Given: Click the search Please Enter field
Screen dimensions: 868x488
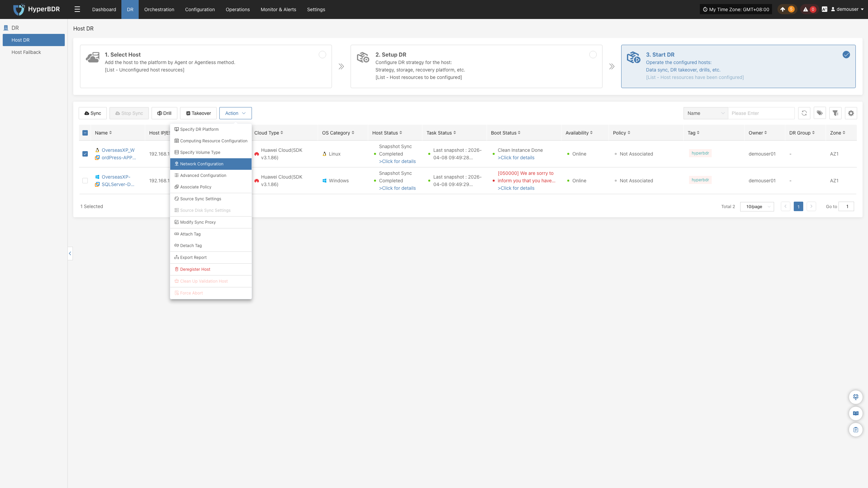Looking at the screenshot, I should click(x=761, y=113).
